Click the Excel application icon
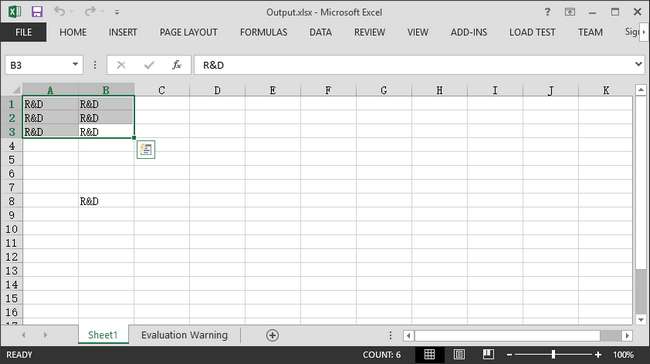 (15, 12)
